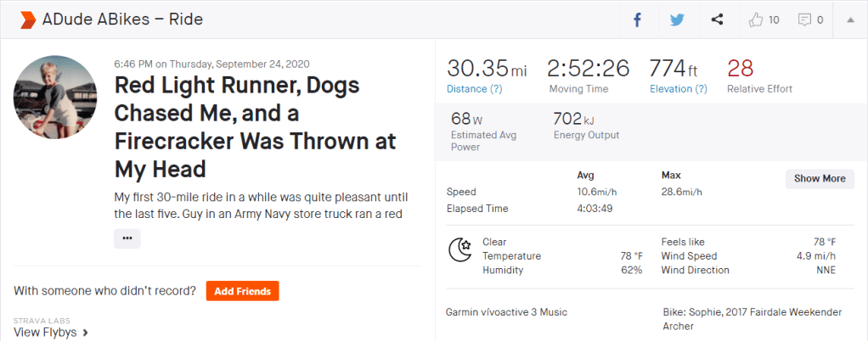
Task: Collapse the header with the up arrow
Action: click(x=850, y=20)
